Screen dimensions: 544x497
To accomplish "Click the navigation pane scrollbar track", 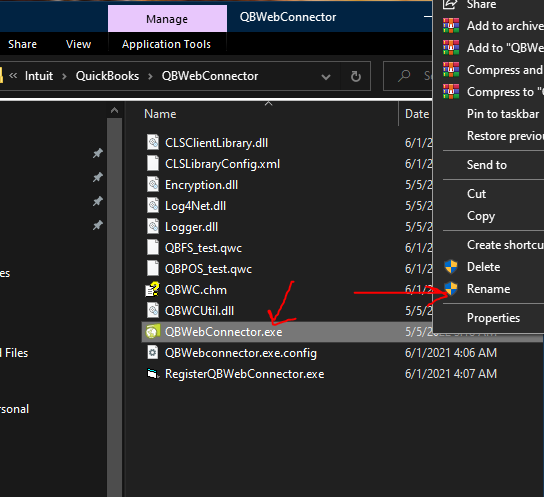I will coord(114,307).
